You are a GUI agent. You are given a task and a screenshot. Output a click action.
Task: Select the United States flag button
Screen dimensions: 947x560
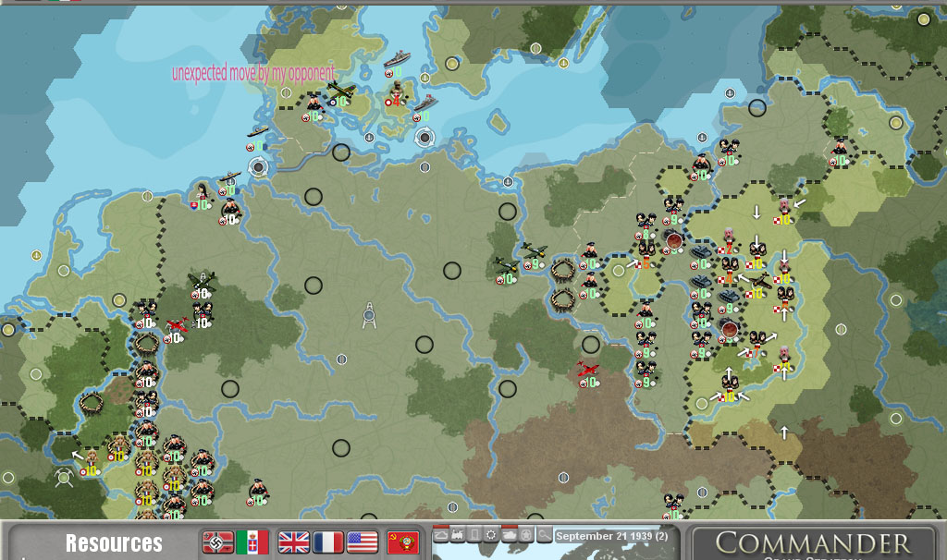pyautogui.click(x=362, y=542)
